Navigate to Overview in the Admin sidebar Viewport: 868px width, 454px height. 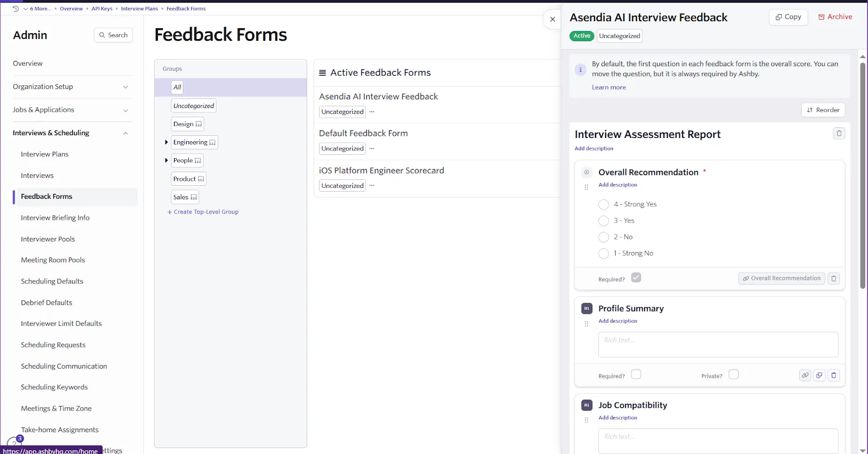point(28,64)
